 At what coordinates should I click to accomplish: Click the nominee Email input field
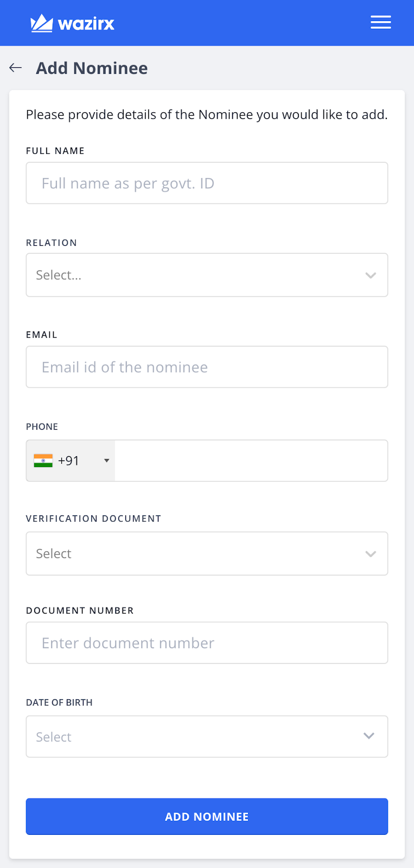(207, 367)
